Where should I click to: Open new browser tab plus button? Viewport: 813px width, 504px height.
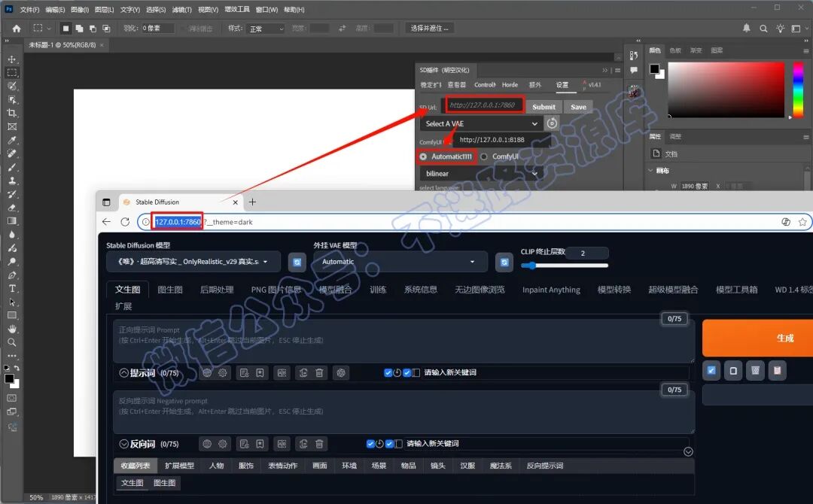point(252,202)
